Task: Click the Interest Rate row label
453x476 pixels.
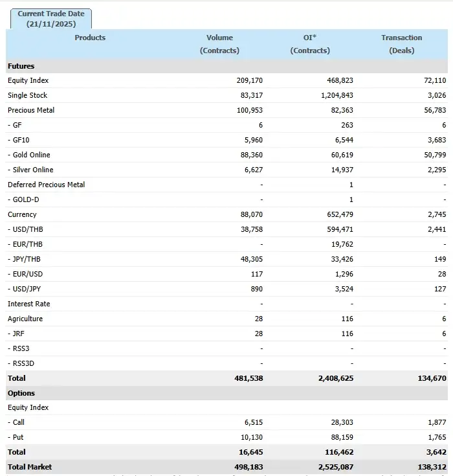Action: point(28,304)
